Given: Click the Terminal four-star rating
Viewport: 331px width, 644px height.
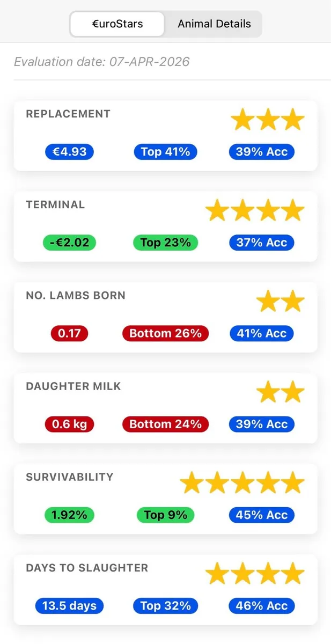Looking at the screenshot, I should tap(255, 210).
